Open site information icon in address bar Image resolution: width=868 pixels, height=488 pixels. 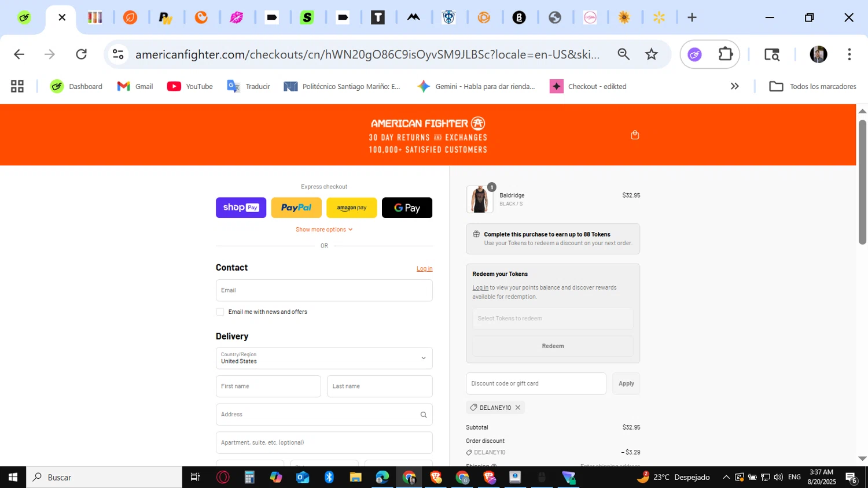[118, 54]
